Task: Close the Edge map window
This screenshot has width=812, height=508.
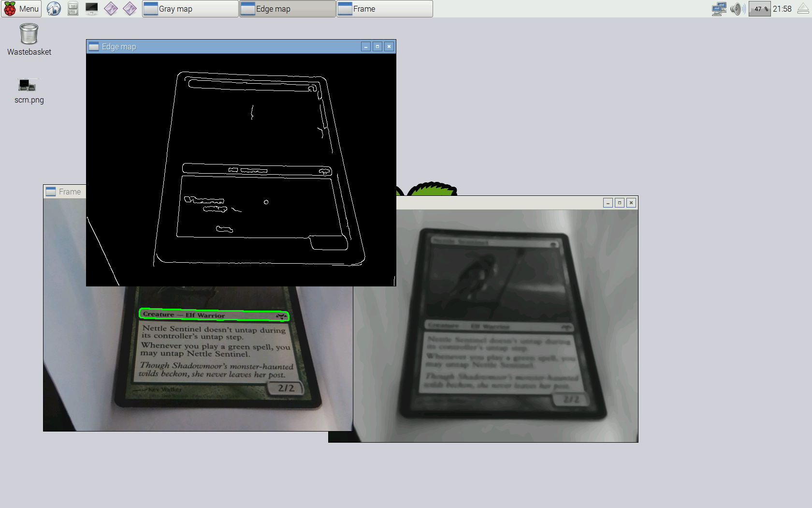Action: (389, 46)
